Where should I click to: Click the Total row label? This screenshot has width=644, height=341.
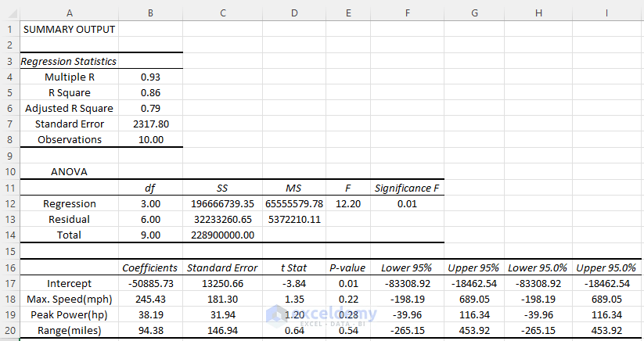coord(70,235)
